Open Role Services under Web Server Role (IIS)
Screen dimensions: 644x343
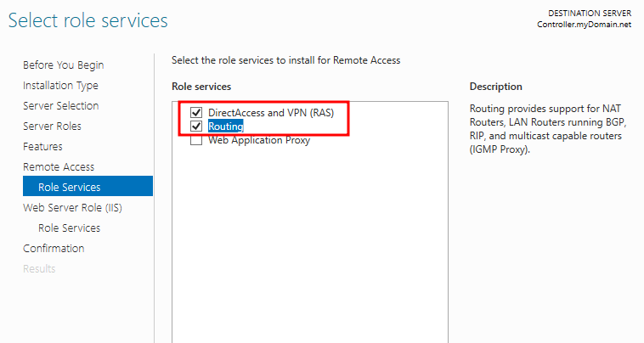[x=70, y=228]
